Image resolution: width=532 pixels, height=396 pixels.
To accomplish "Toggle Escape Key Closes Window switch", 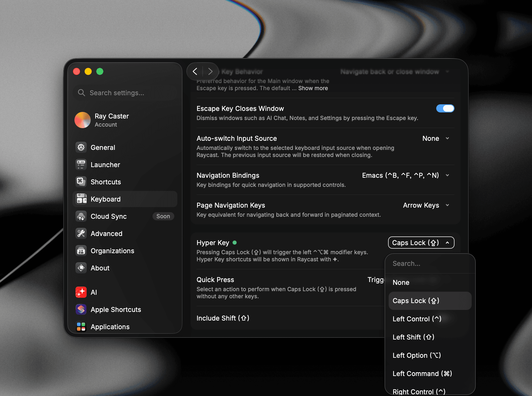I will coord(445,108).
